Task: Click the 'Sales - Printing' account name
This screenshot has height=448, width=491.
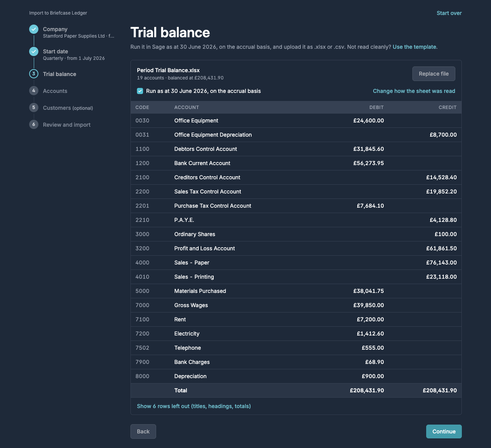Action: tap(194, 277)
